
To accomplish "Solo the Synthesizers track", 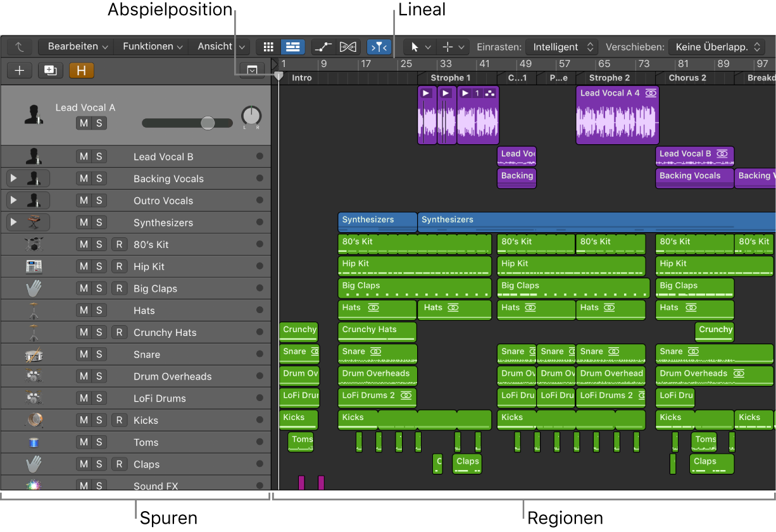I will coord(99,223).
